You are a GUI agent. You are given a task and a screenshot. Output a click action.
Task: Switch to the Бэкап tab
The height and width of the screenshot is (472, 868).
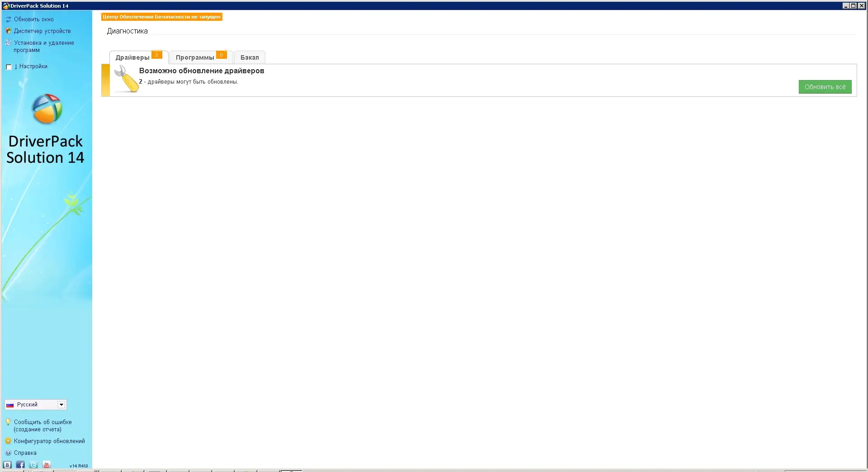(x=250, y=57)
